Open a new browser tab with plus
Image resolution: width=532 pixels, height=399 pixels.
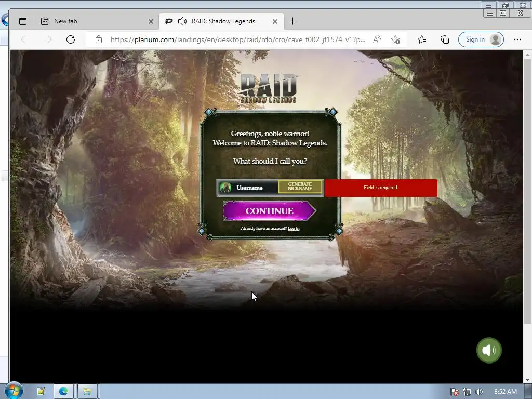292,21
